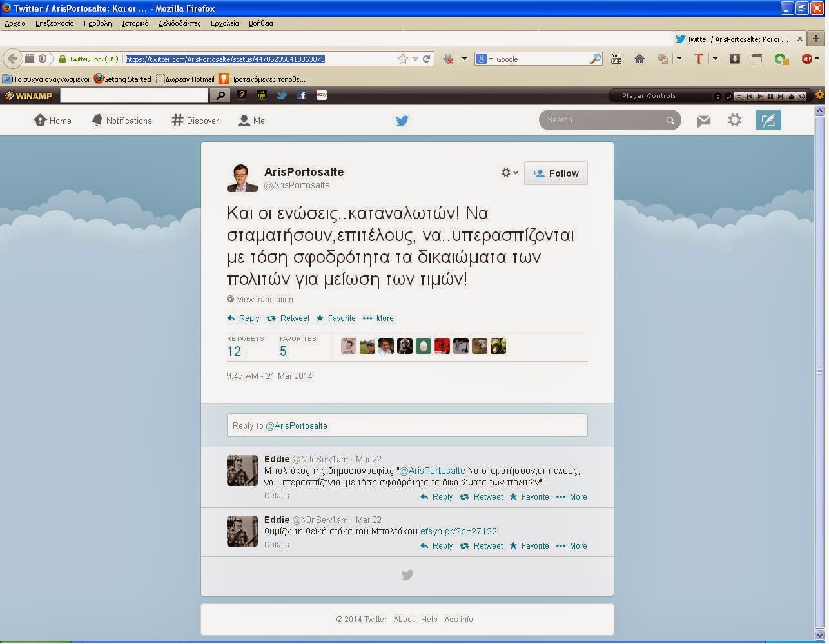Viewport: 829px width, 644px height.
Task: Open Twitter direct messages envelope
Action: [704, 121]
